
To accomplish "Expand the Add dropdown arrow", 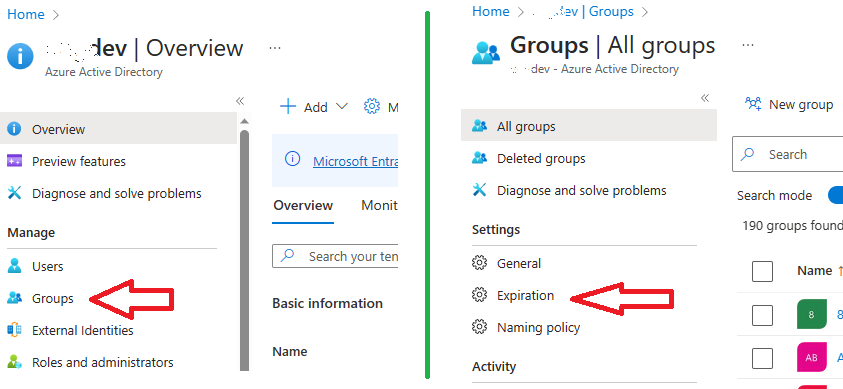I will 341,106.
